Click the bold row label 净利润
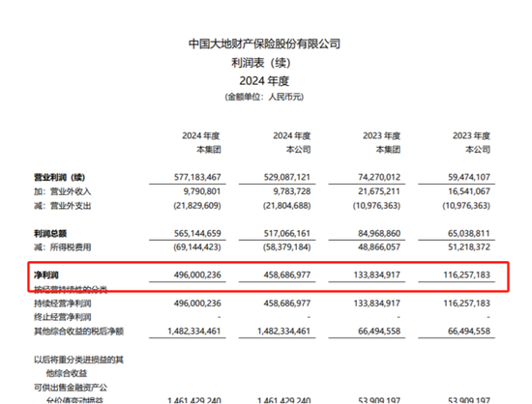The width and height of the screenshot is (532, 404). (x=46, y=275)
